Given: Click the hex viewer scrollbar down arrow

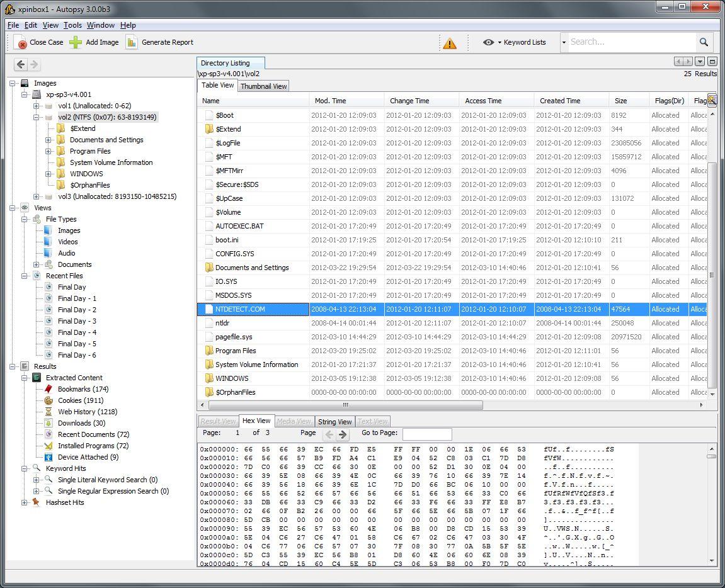Looking at the screenshot, I should pos(712,561).
